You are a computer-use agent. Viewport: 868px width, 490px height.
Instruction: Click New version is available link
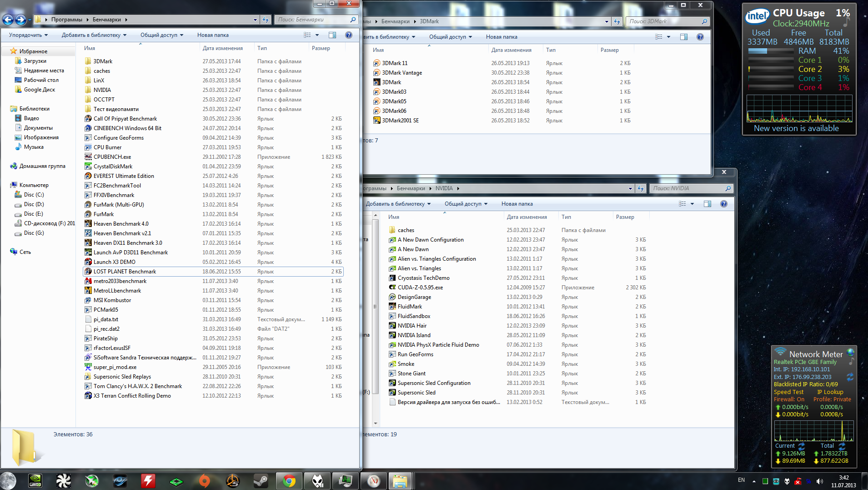[x=796, y=128]
